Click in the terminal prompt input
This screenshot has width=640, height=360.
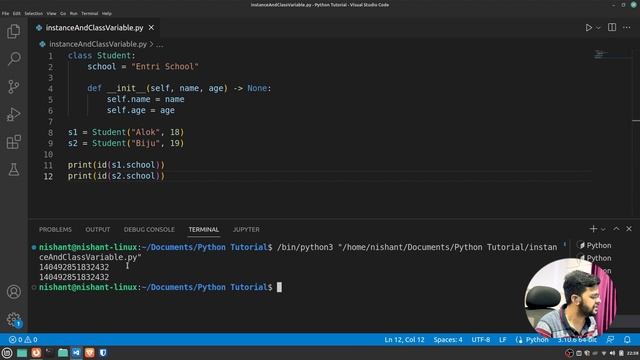280,287
